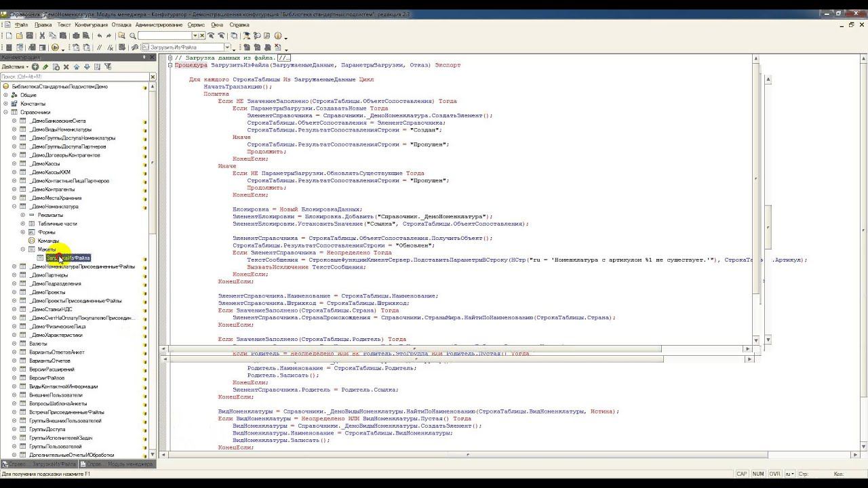Viewport: 868px width, 488px height.
Task: Close the Configuration panel
Action: pos(152,58)
